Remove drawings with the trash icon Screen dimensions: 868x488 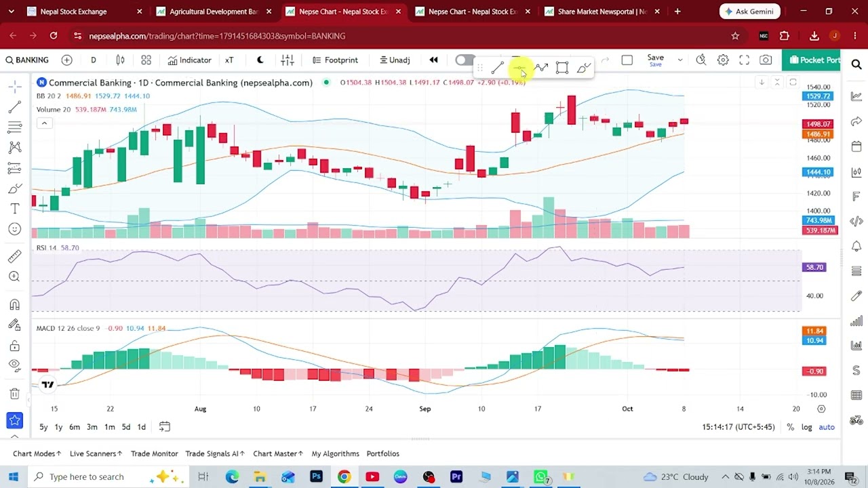14,394
